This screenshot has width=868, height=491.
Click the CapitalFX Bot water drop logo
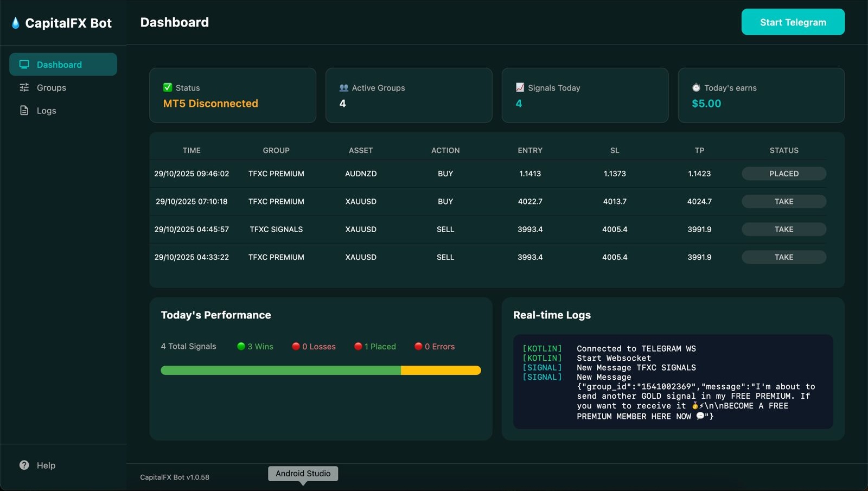click(15, 22)
